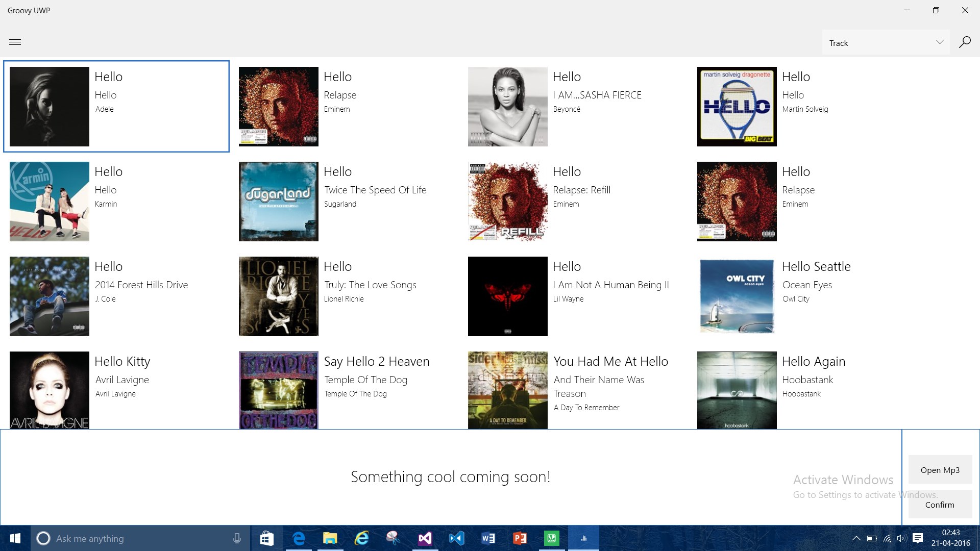Open PowerPoint from the taskbar

[x=520, y=538]
